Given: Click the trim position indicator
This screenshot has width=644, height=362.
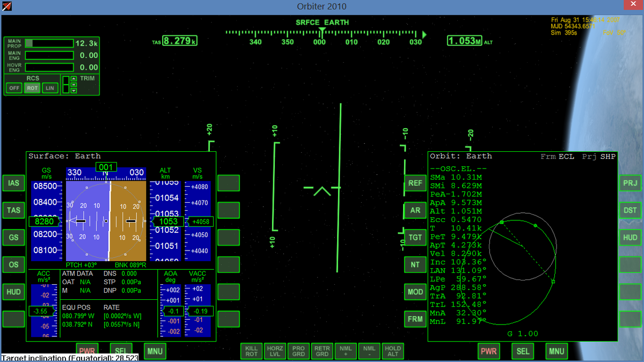Looking at the screenshot, I should 66,85.
